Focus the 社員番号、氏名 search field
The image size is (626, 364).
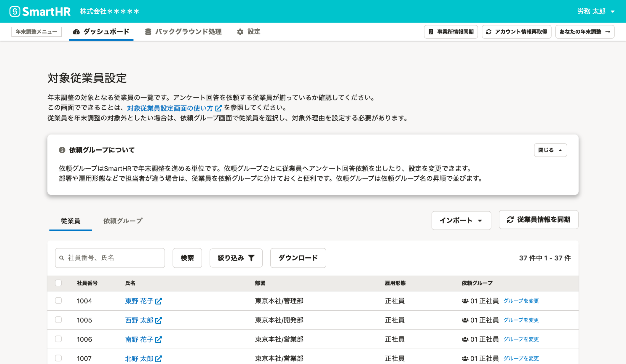click(x=110, y=258)
